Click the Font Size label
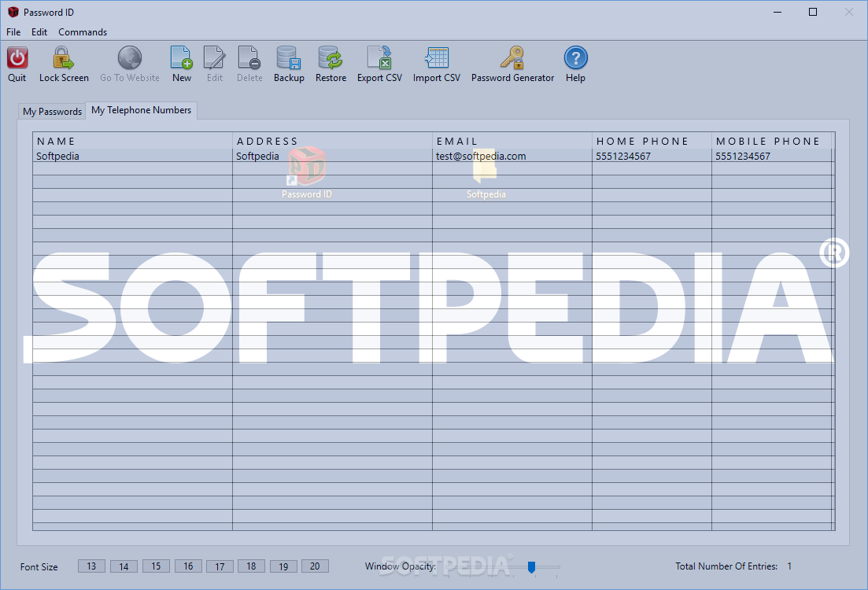 pyautogui.click(x=39, y=566)
